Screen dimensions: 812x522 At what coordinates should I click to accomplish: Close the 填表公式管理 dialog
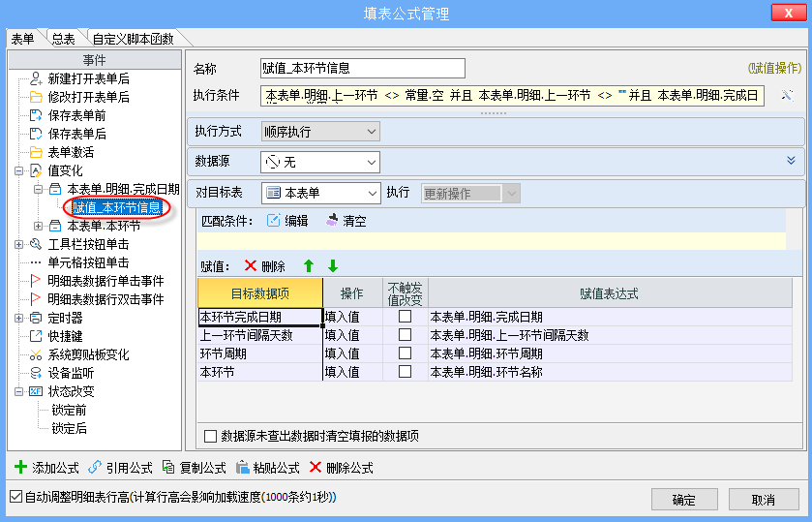tap(788, 13)
